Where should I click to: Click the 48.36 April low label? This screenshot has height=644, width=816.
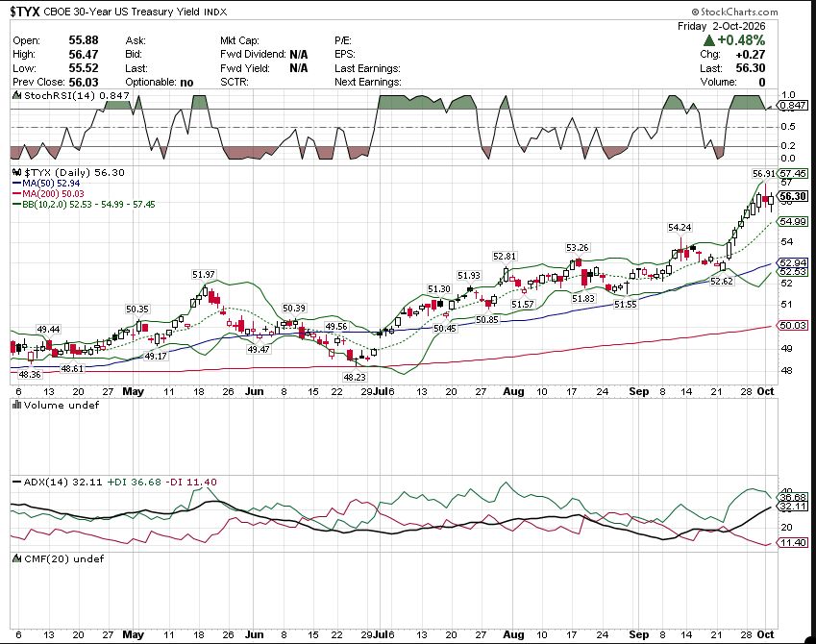pyautogui.click(x=30, y=374)
